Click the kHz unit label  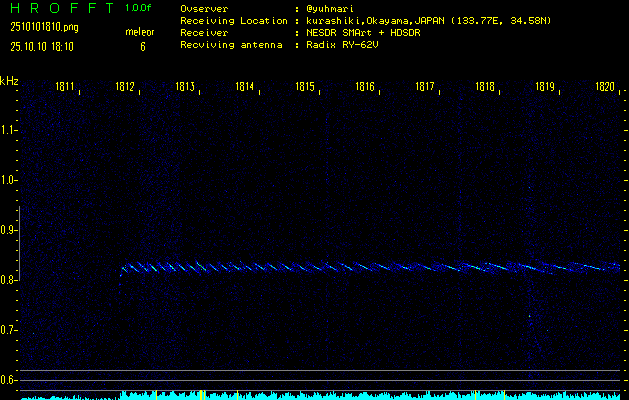tap(9, 81)
